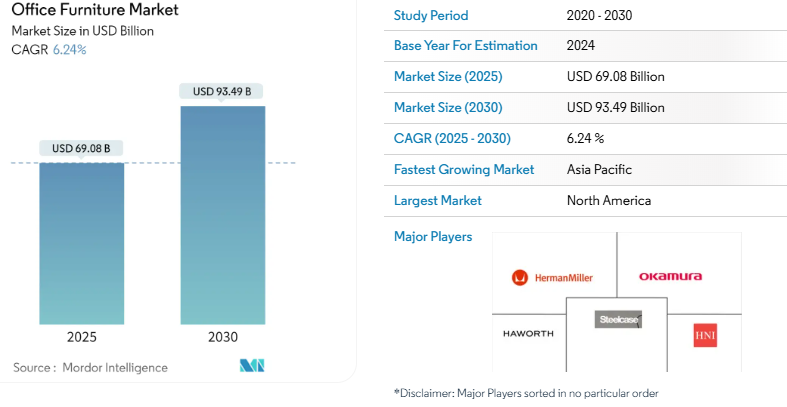Click the Study Period label
This screenshot has height=407, width=787.
(431, 16)
